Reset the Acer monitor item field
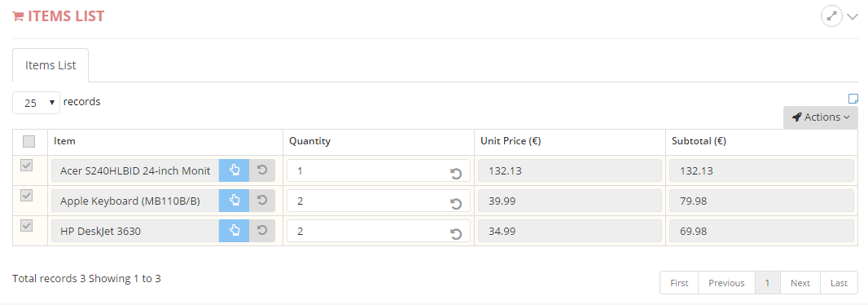The image size is (868, 305). pos(262,170)
